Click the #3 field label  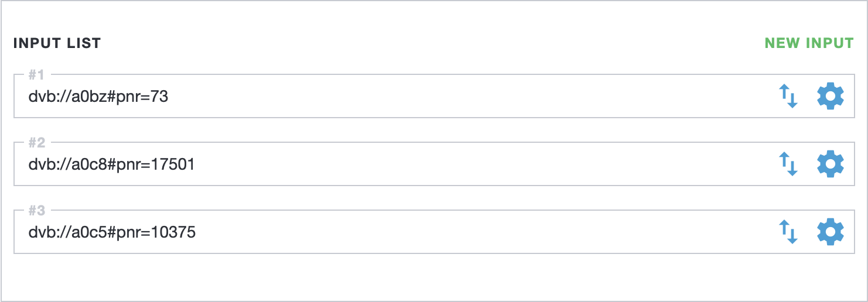pos(37,210)
